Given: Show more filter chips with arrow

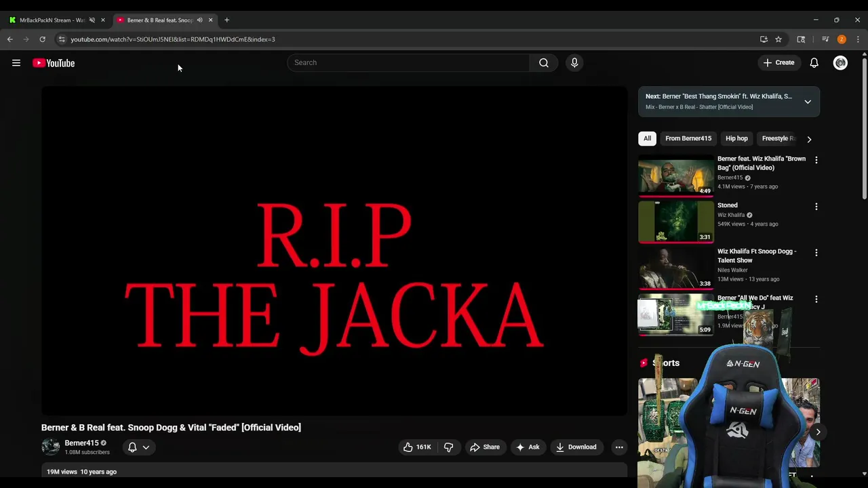Looking at the screenshot, I should pyautogui.click(x=809, y=139).
